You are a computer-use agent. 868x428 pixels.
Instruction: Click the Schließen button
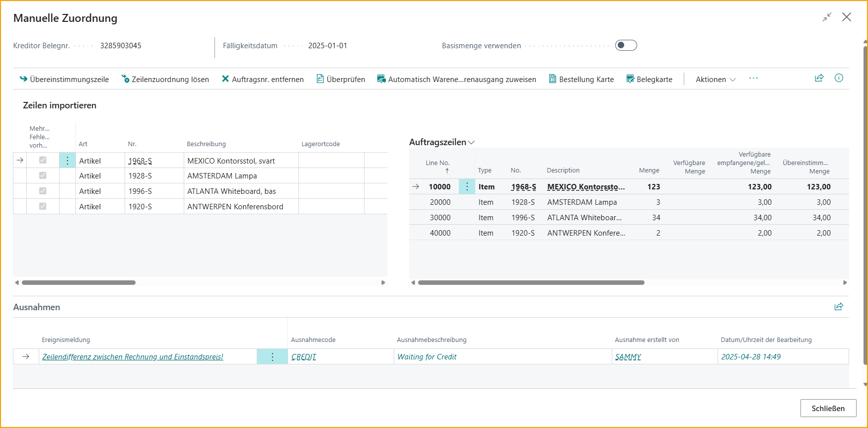click(x=828, y=408)
